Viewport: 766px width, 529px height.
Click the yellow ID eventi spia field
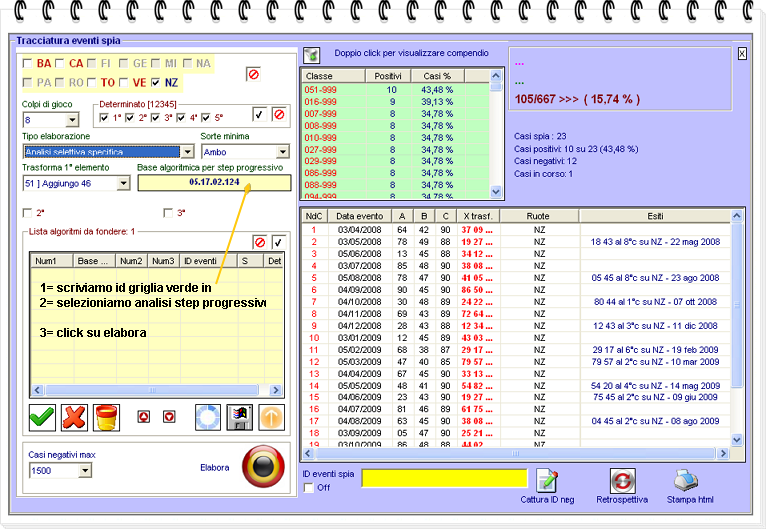pos(445,478)
